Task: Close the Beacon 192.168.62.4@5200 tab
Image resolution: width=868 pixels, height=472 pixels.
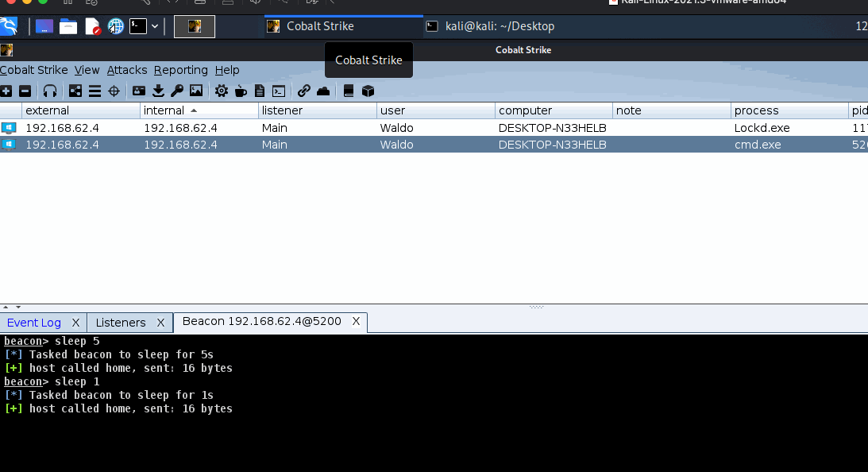Action: [x=356, y=321]
